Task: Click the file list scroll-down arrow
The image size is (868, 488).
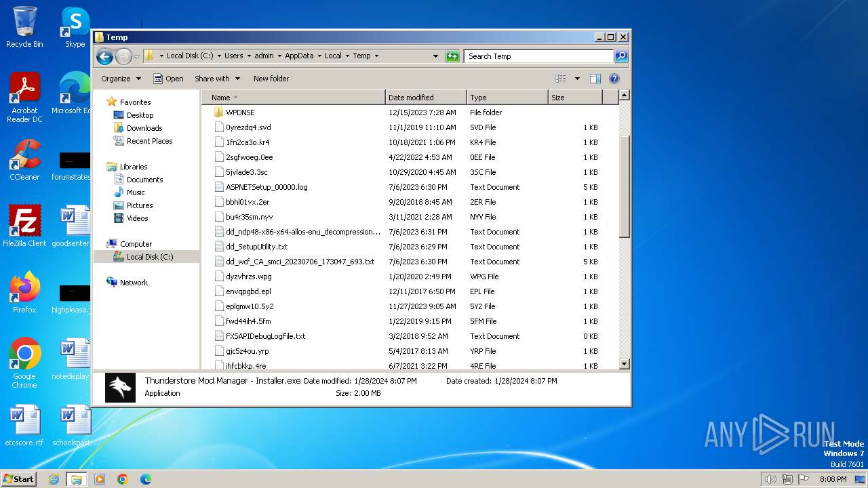Action: pyautogui.click(x=625, y=365)
